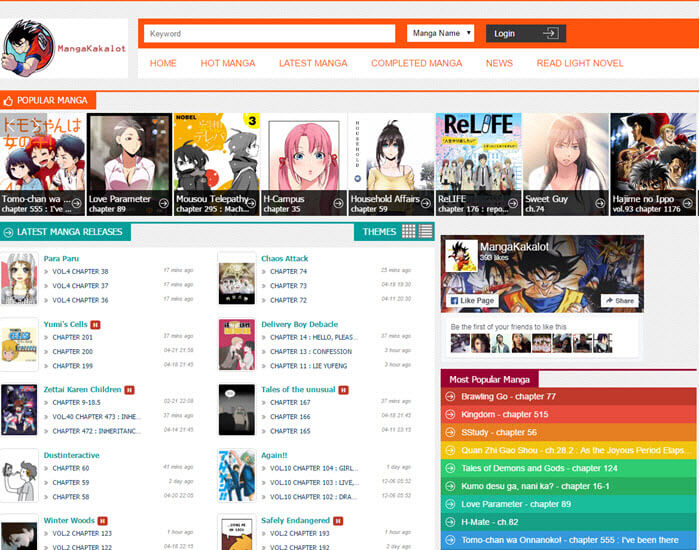Viewport: 700px width, 550px height.
Task: Open the Hajime no Ippo cover thumbnail
Action: [653, 164]
